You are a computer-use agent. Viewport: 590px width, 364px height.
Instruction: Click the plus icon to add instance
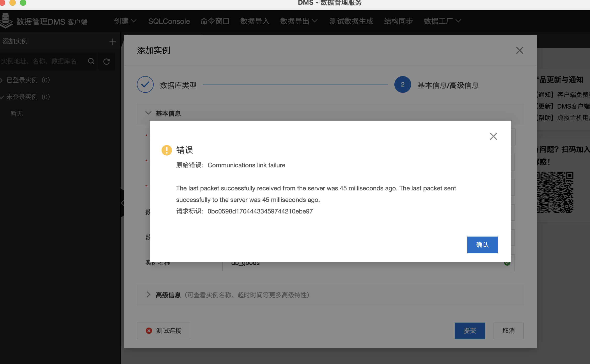coord(112,41)
